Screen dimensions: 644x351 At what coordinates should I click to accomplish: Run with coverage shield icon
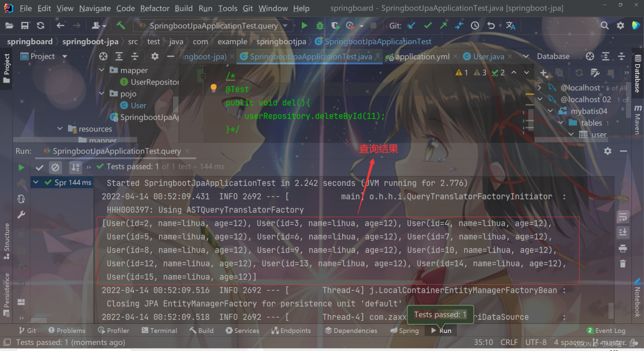tap(335, 25)
